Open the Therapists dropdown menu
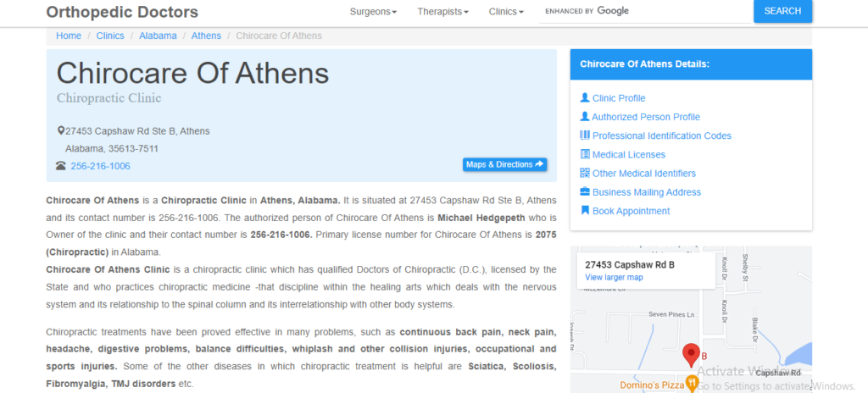 442,12
